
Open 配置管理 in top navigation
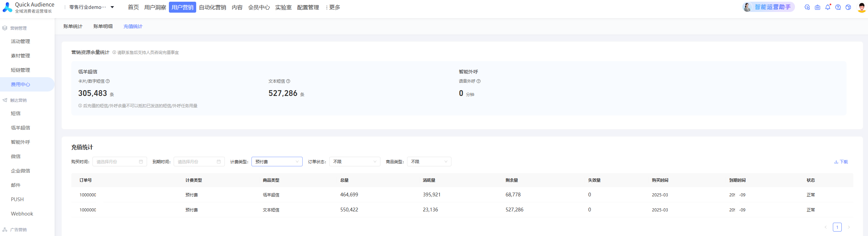(308, 7)
